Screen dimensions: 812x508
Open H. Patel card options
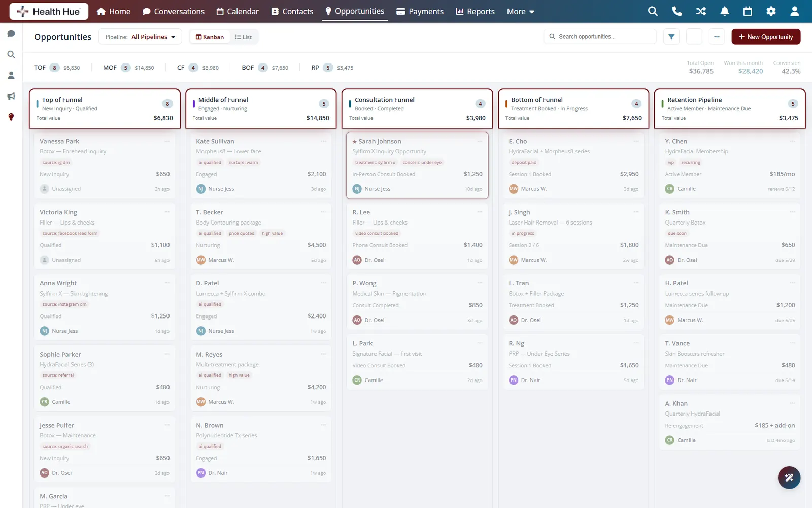coord(792,283)
